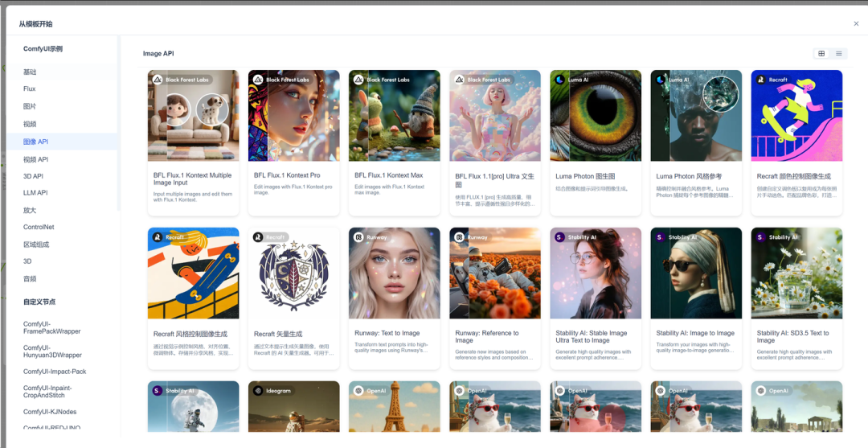Image resolution: width=868 pixels, height=448 pixels.
Task: Click the 自定义节点 section header
Action: pyautogui.click(x=39, y=302)
